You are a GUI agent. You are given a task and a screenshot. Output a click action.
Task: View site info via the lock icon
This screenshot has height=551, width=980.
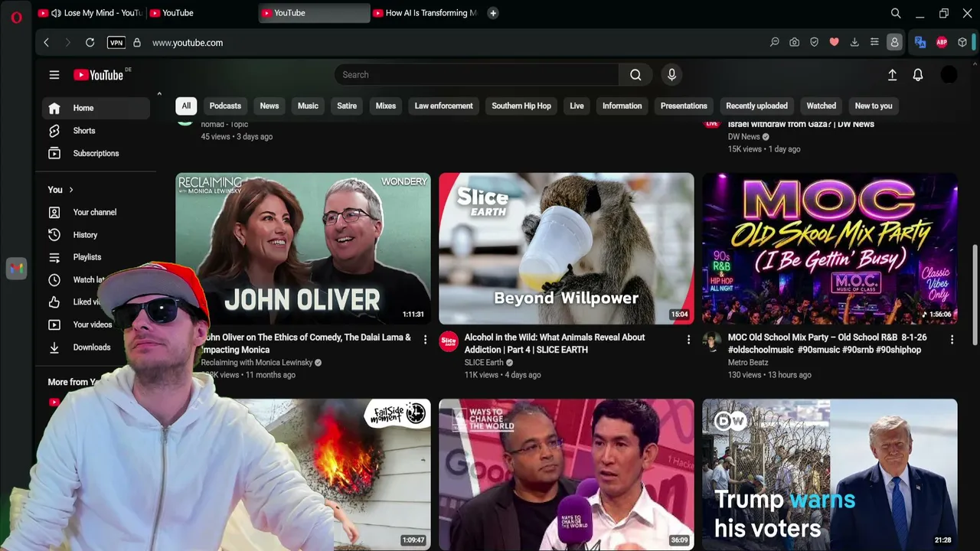click(x=137, y=43)
